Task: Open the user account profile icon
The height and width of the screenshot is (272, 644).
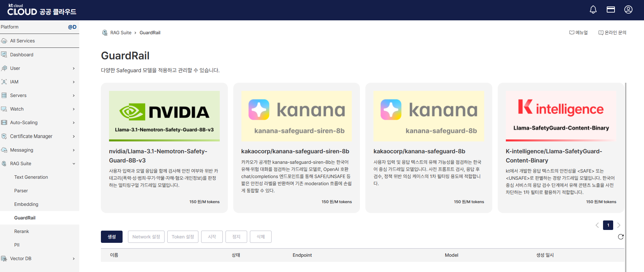Action: coord(628,9)
